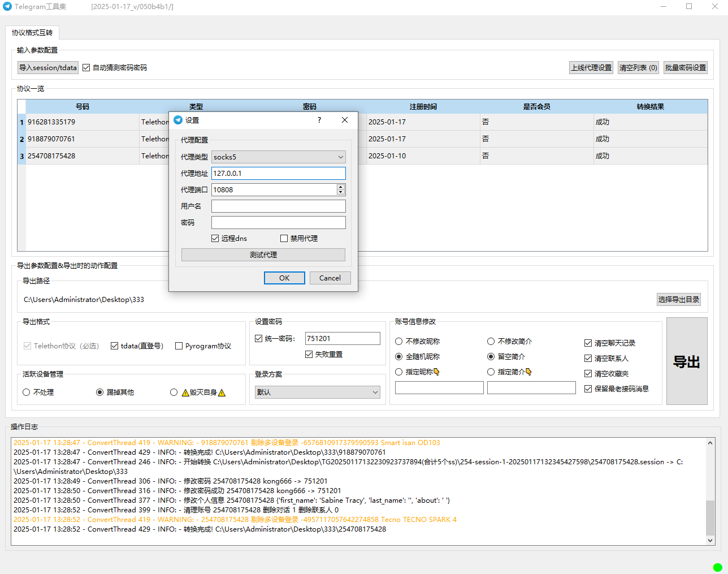
Task: Click the tag icon next to 指定简介
Action: click(x=528, y=372)
